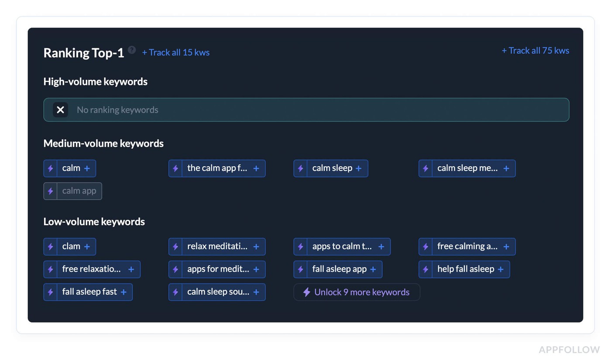This screenshot has width=611, height=364.
Task: Click the Medium-volume keywords heading
Action: (103, 144)
